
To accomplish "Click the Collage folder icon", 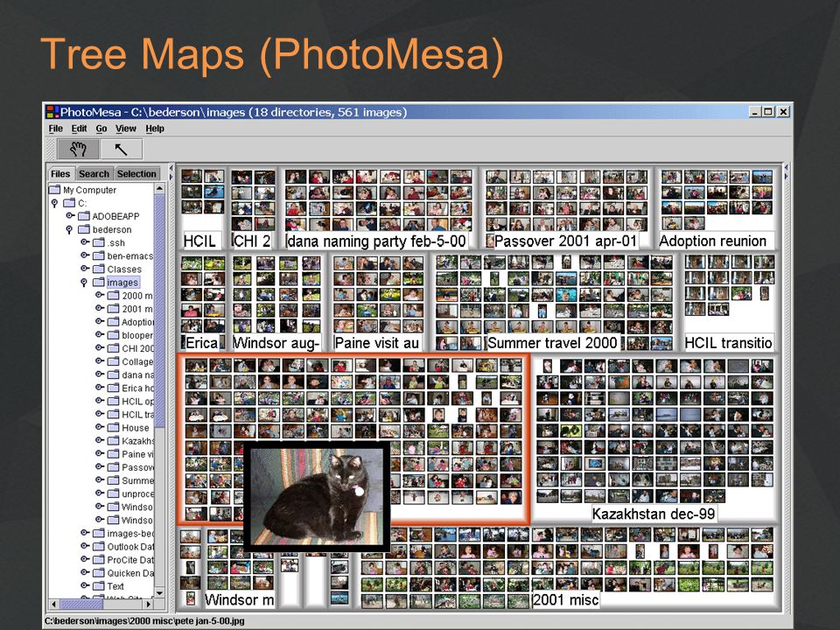I will (113, 361).
